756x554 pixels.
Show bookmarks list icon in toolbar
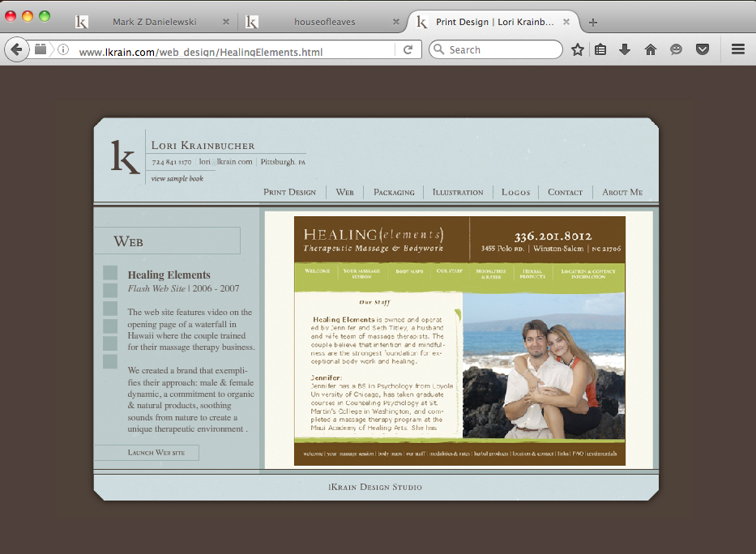click(x=600, y=50)
